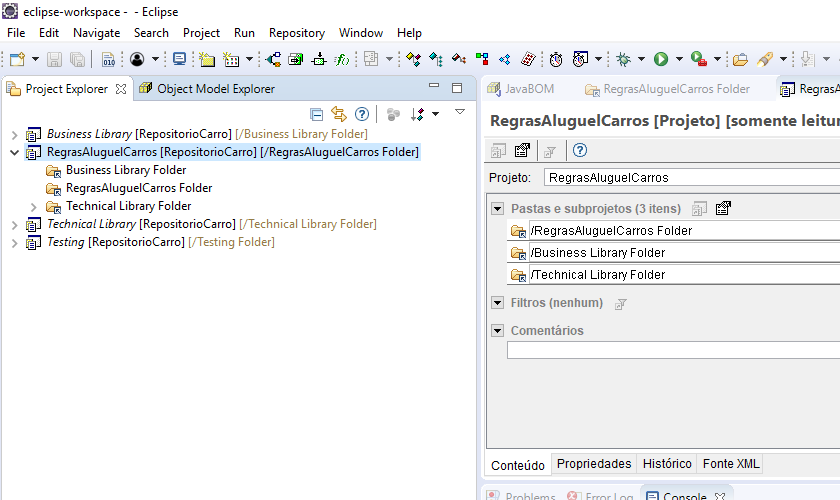Viewport: 840px width, 500px height.
Task: Click the red-green-blue squares diagram icon
Action: pos(482,59)
